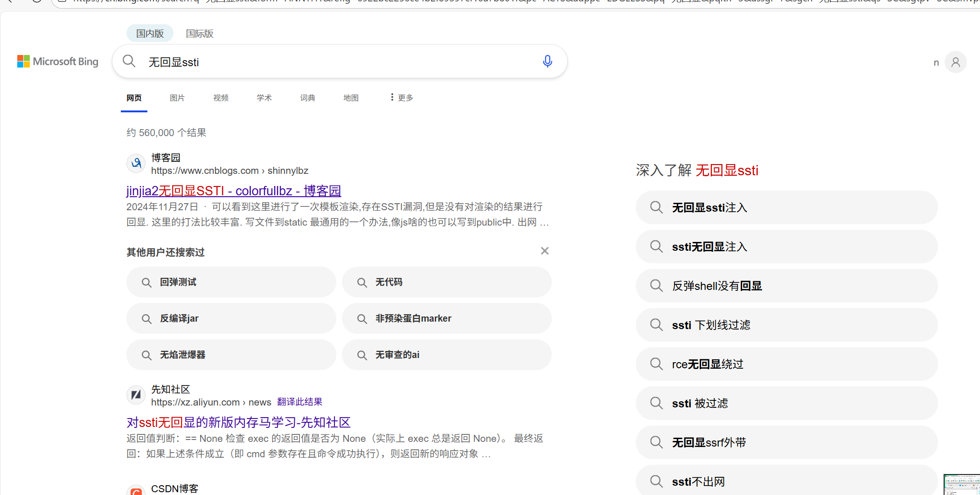The image size is (980, 495).
Task: Select suggestion ssti不出网
Action: tap(786, 480)
